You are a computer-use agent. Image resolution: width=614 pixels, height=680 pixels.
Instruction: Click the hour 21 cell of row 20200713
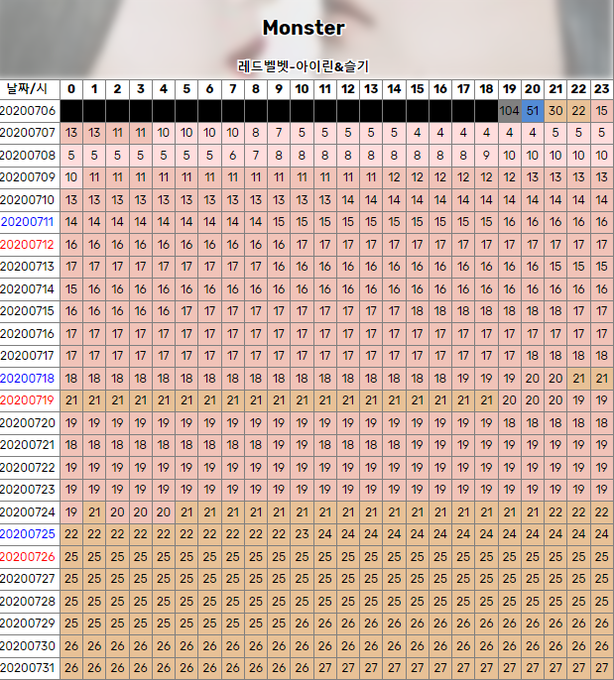pyautogui.click(x=555, y=266)
